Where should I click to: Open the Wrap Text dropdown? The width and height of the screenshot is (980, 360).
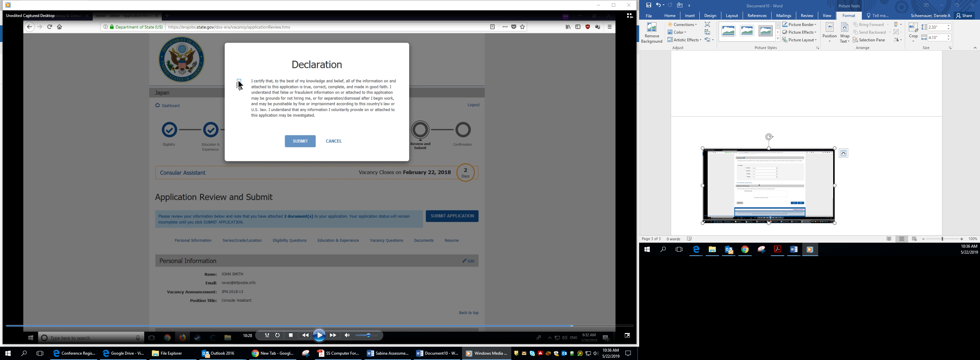point(845,33)
